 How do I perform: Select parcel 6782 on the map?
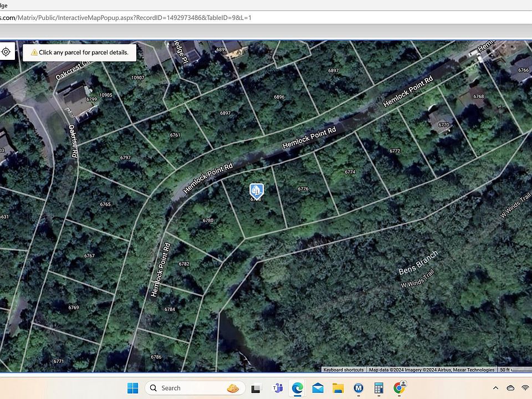point(184,264)
